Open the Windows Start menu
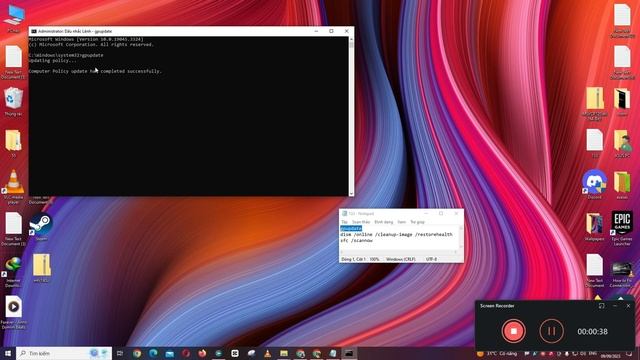The height and width of the screenshot is (360, 640). point(8,353)
